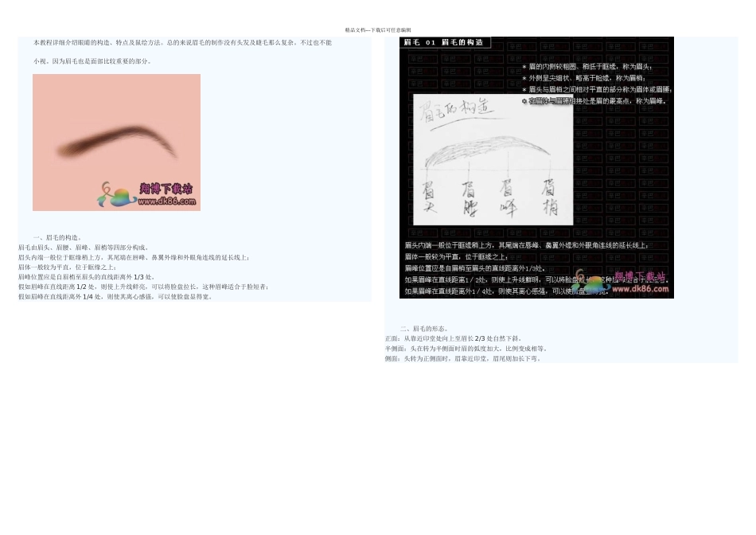Click the line starting "侧面：头转为正侧面时"
The image size is (756, 535).
[x=463, y=358]
